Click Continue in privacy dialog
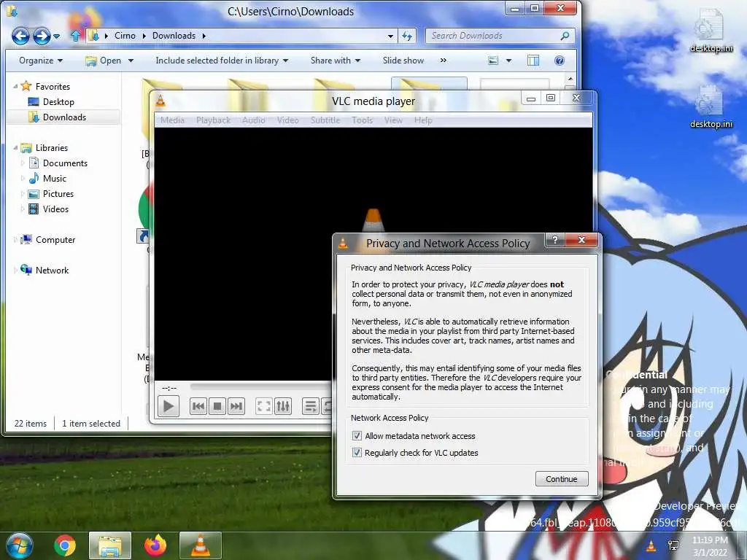 coord(562,478)
